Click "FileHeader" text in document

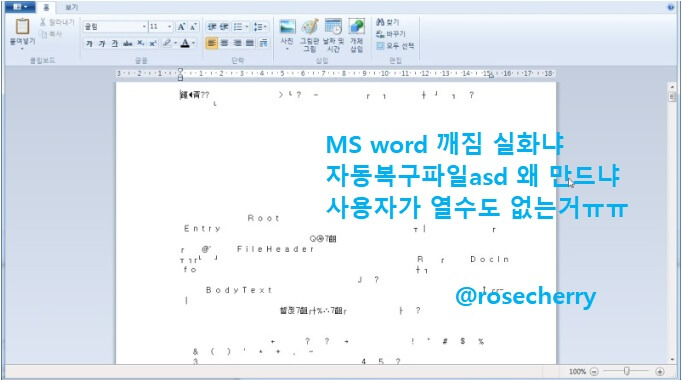point(275,249)
